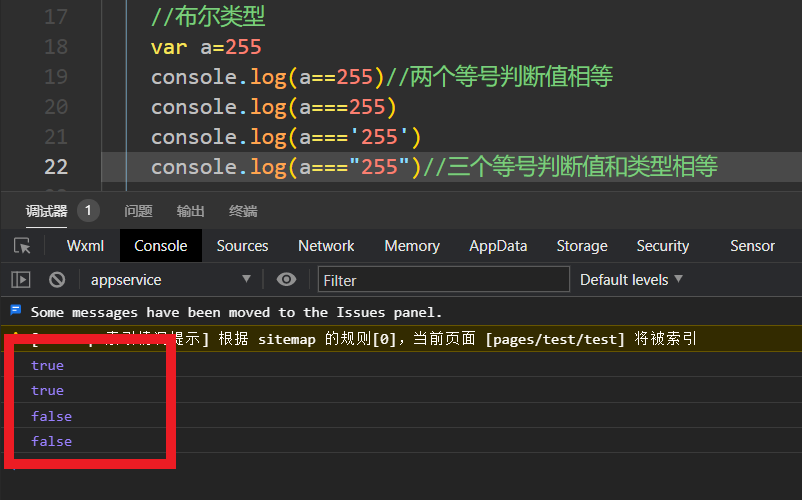The height and width of the screenshot is (500, 802).
Task: Click the 调试器 badge showing 1
Action: pos(88,211)
